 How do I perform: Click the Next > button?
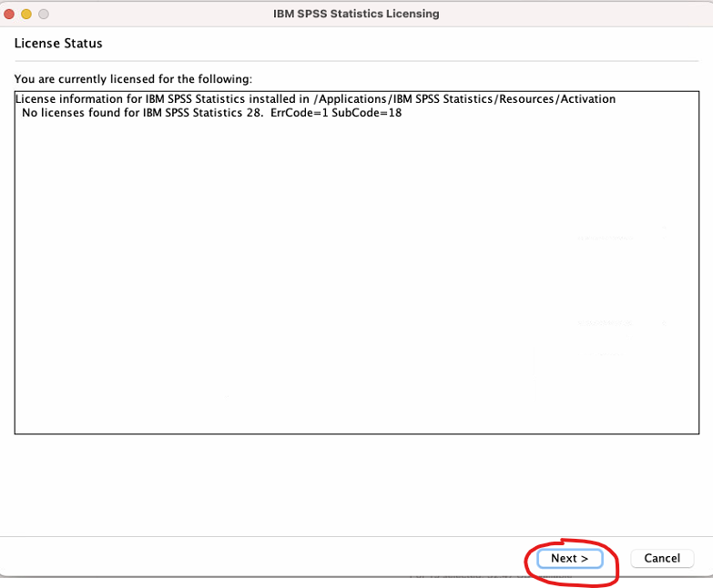[570, 558]
